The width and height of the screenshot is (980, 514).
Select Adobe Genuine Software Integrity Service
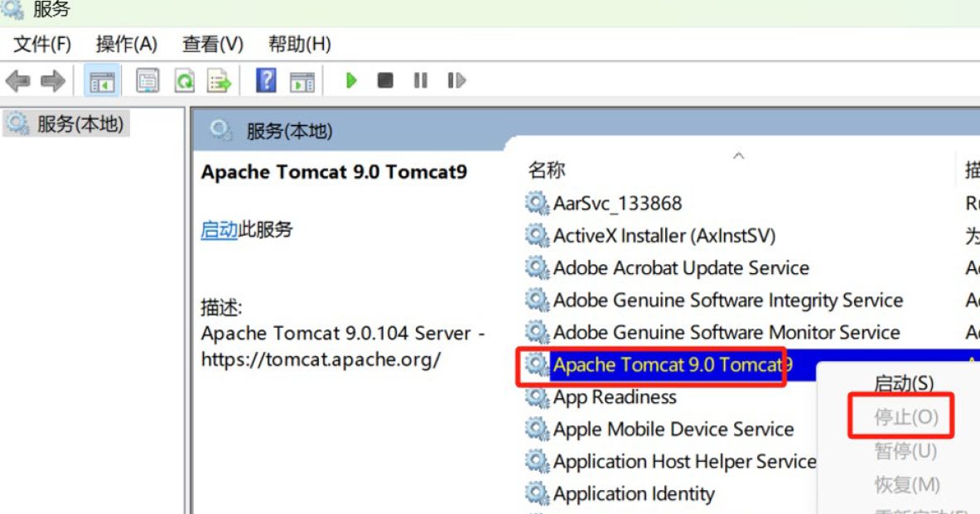pos(728,300)
